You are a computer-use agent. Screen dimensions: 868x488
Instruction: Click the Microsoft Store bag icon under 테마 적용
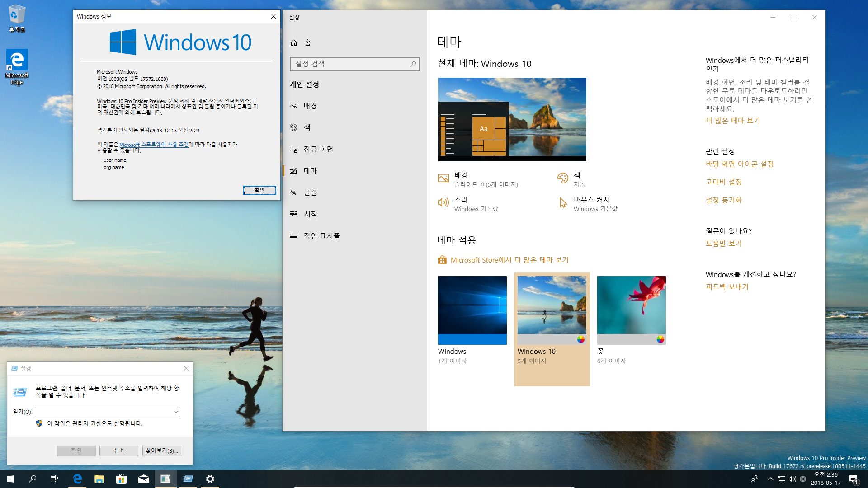click(442, 260)
